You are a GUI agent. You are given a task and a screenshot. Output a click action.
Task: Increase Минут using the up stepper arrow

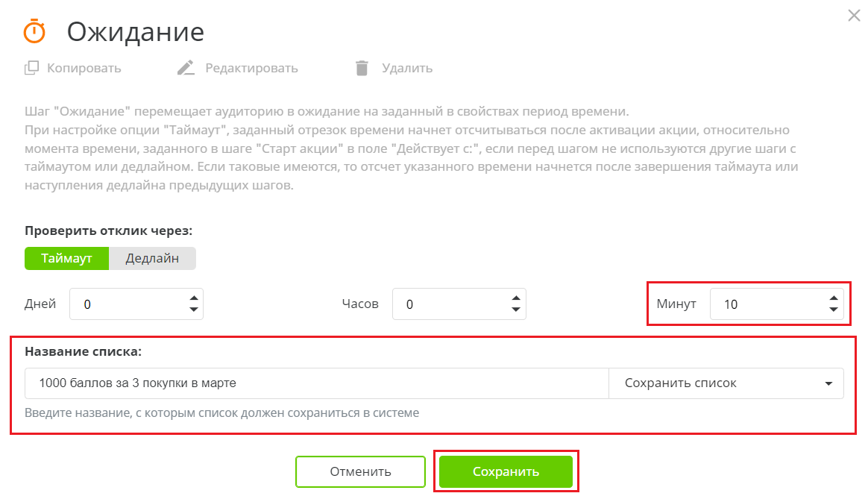[x=833, y=298]
